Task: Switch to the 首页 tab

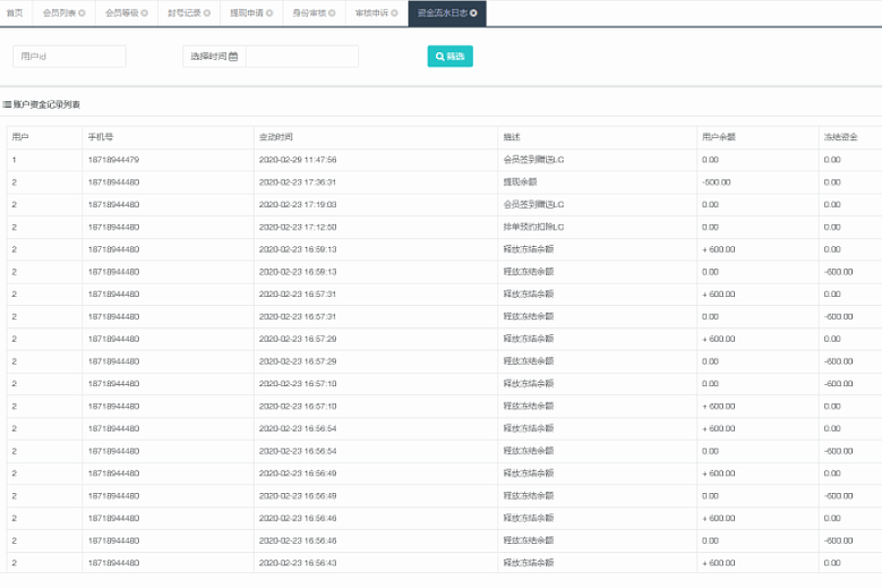Action: click(15, 13)
